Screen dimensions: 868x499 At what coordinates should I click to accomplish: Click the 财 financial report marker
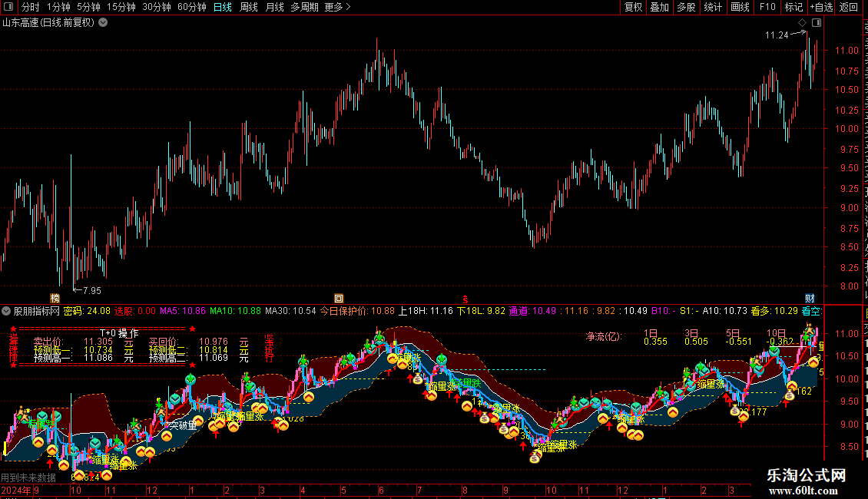810,298
